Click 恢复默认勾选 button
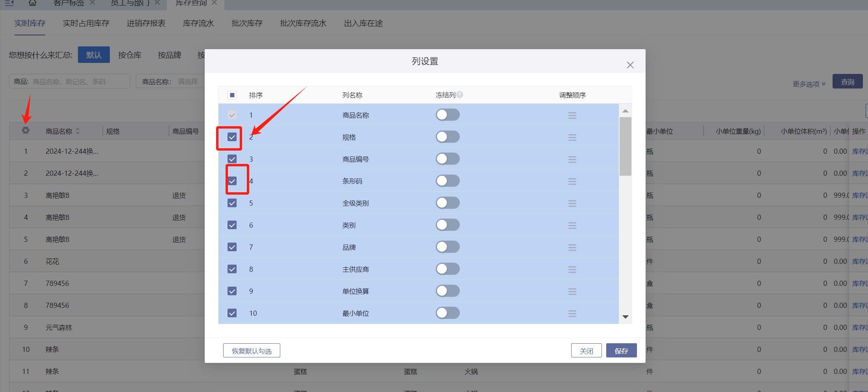Screen dimensions: 868x392 [252, 351]
